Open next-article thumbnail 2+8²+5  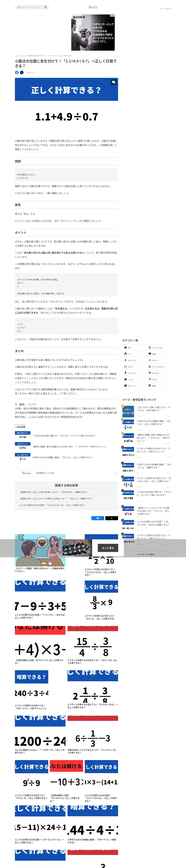pyautogui.click(x=23, y=446)
